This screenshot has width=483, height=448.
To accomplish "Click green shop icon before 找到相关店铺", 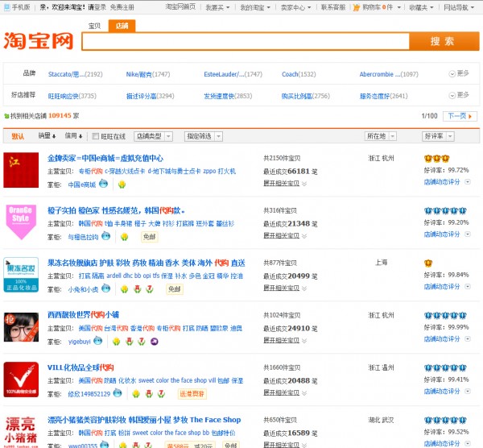I will [6, 116].
